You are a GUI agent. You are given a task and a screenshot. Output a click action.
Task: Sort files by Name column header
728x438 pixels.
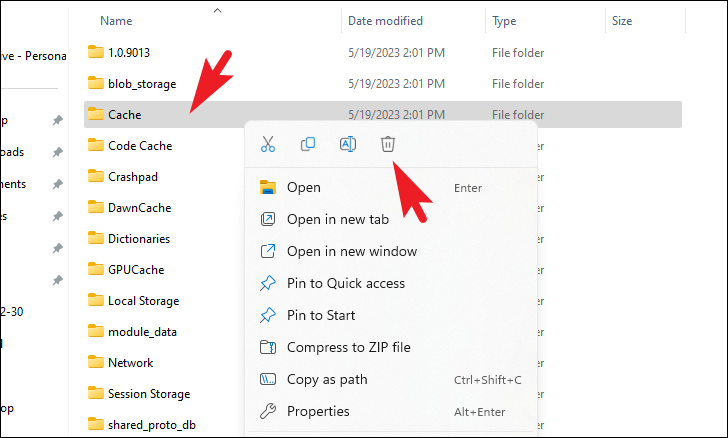point(116,21)
